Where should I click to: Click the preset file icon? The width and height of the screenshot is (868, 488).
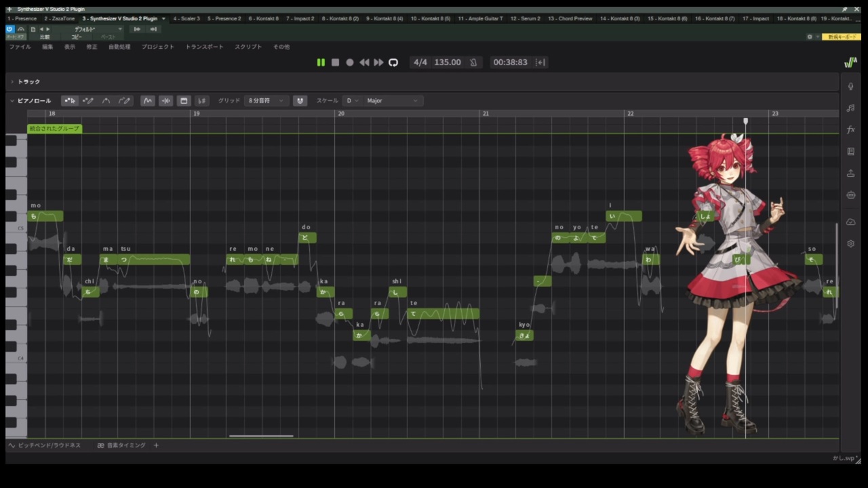click(33, 29)
